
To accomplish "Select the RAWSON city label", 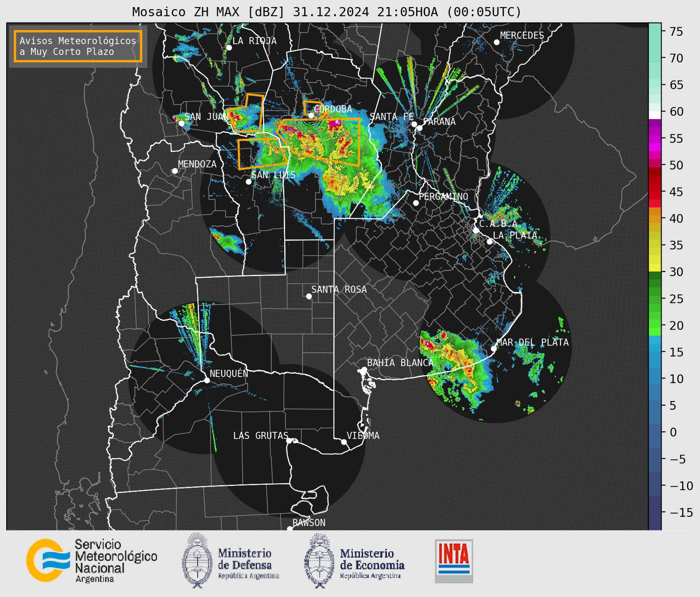I will click(x=309, y=523).
